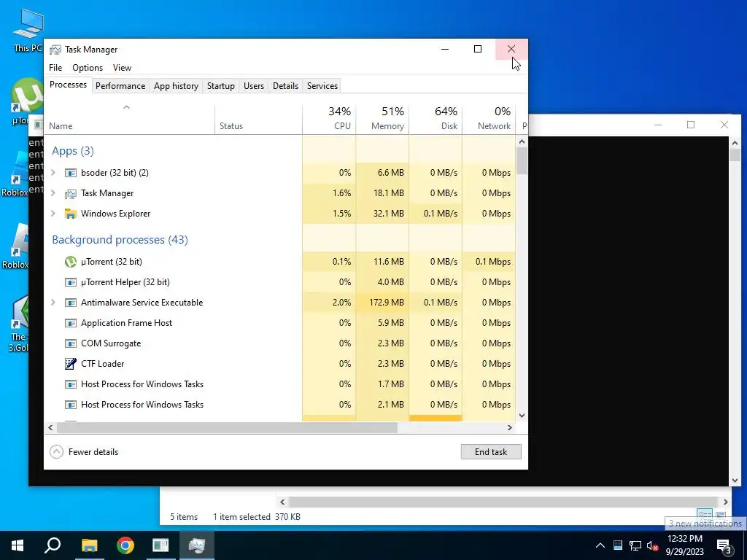Click the Windows Explorer folder icon
The height and width of the screenshot is (560, 747).
click(x=71, y=214)
